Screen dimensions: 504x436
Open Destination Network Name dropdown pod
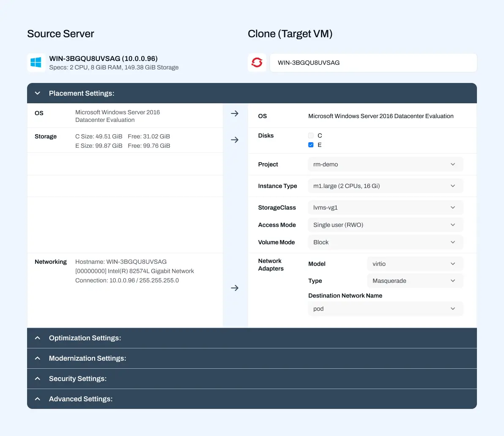(x=385, y=309)
